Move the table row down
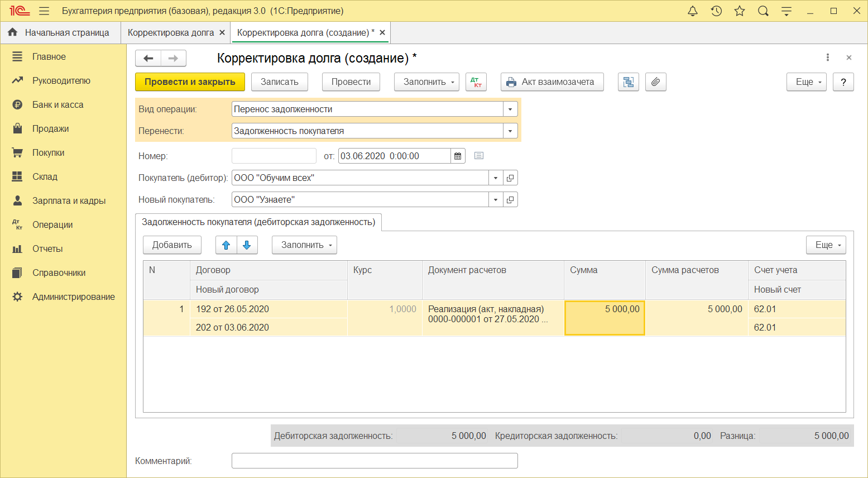 247,245
